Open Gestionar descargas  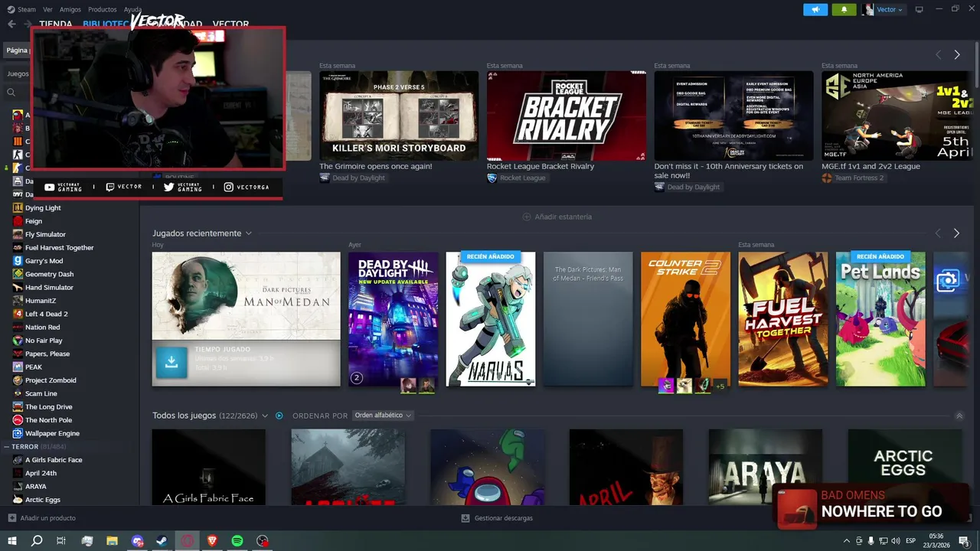tap(497, 518)
